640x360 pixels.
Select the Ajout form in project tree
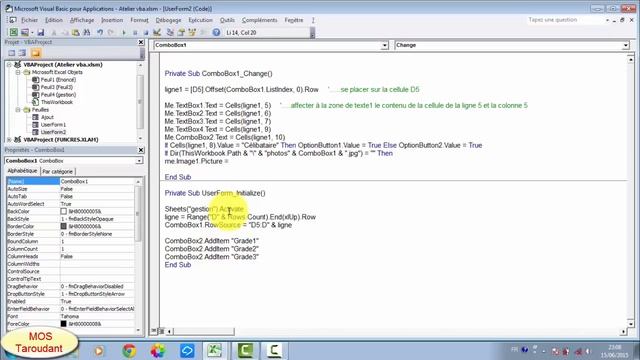coord(47,117)
